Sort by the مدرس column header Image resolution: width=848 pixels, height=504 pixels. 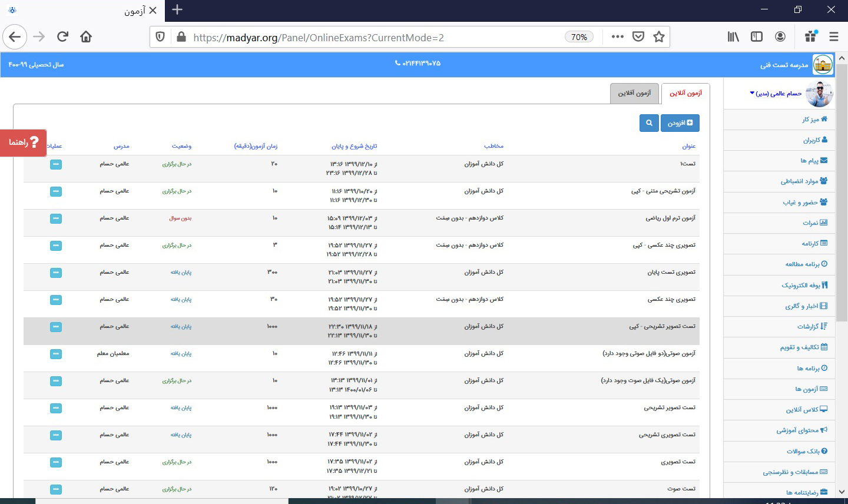[x=121, y=146]
